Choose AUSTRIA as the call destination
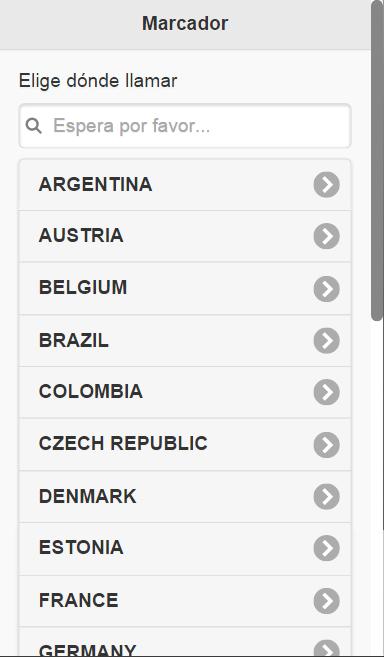Image resolution: width=384 pixels, height=657 pixels. 184,237
